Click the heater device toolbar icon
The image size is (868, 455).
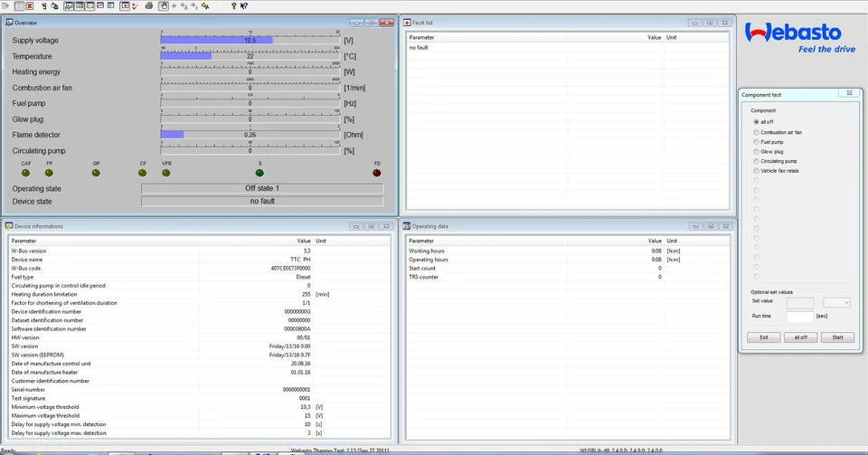(x=43, y=6)
